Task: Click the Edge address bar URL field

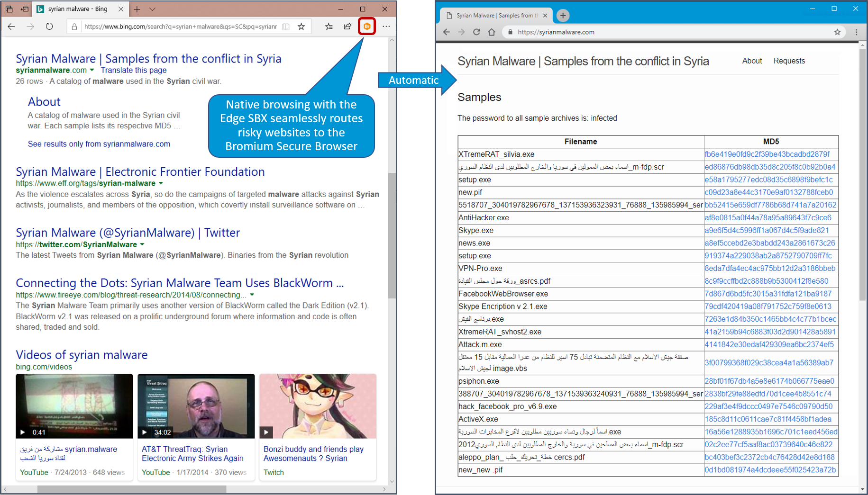Action: pos(181,27)
